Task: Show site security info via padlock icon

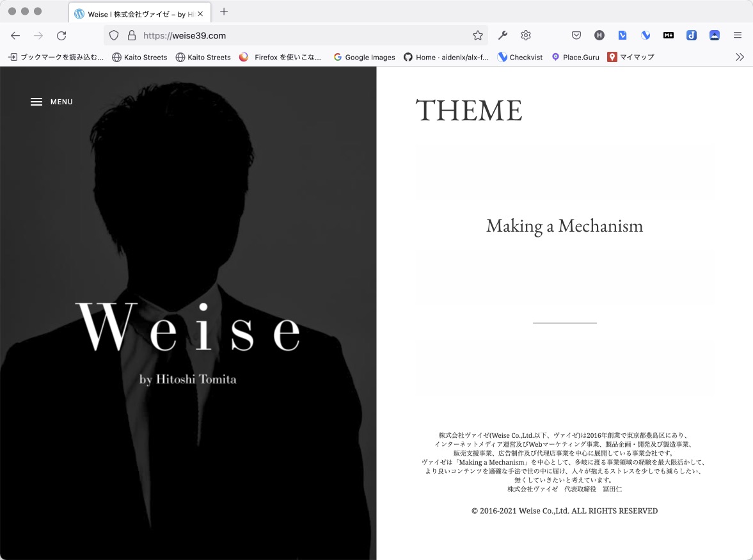Action: click(x=132, y=36)
